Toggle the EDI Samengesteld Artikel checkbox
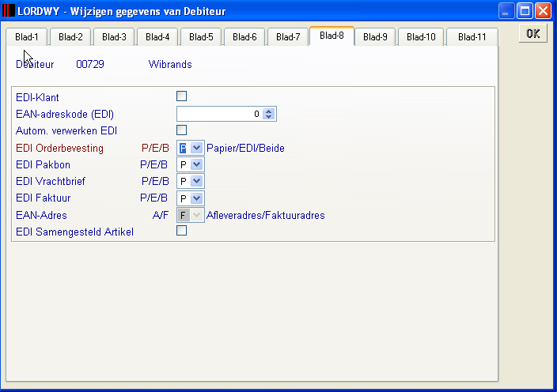 coord(181,231)
